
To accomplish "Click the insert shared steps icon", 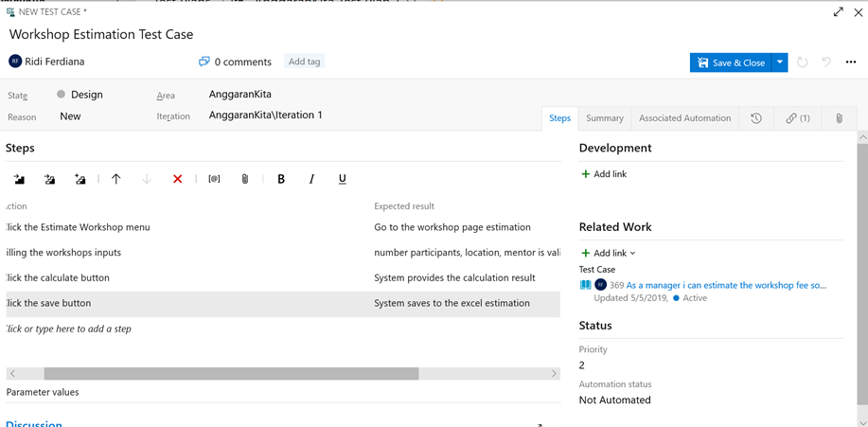I will point(50,179).
